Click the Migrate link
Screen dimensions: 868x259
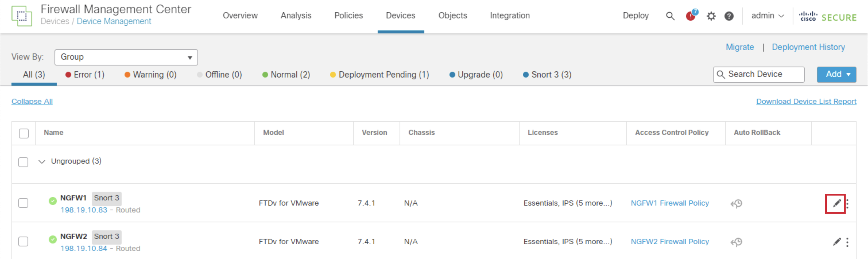pyautogui.click(x=740, y=47)
